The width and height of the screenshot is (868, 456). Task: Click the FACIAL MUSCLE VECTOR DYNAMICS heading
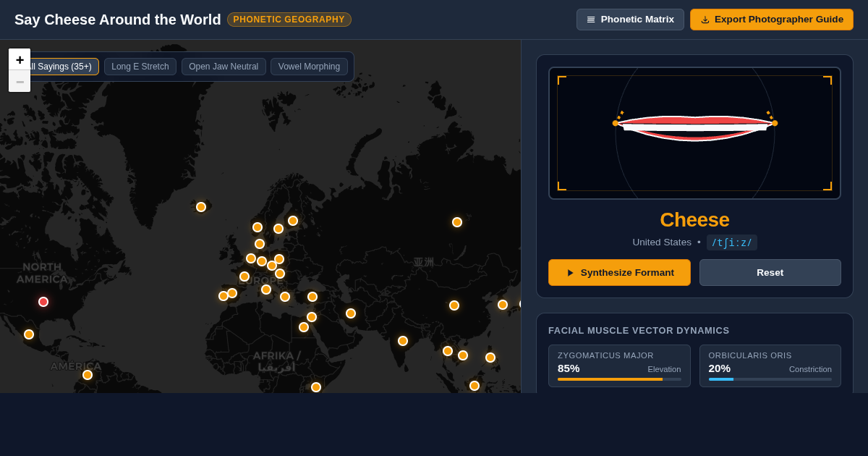coord(639,331)
